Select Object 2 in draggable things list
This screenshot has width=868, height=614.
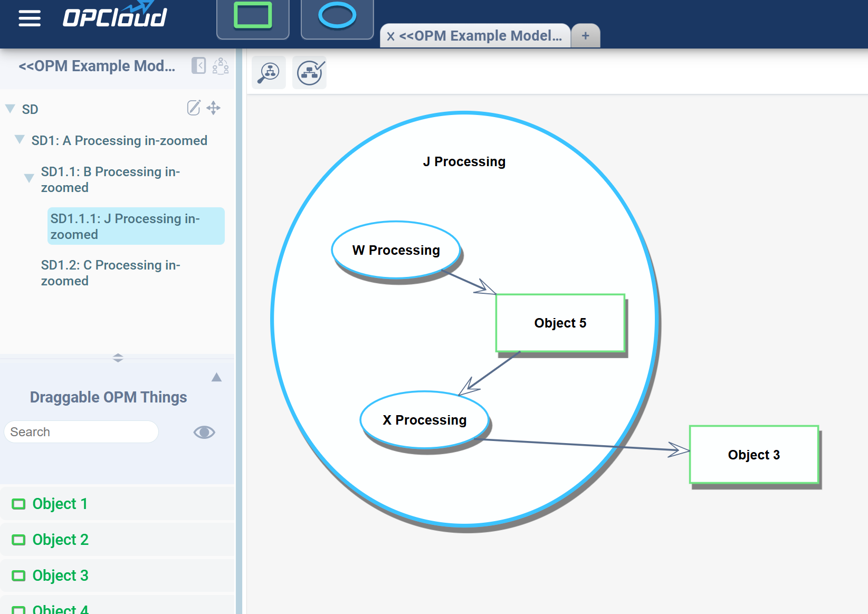click(60, 540)
